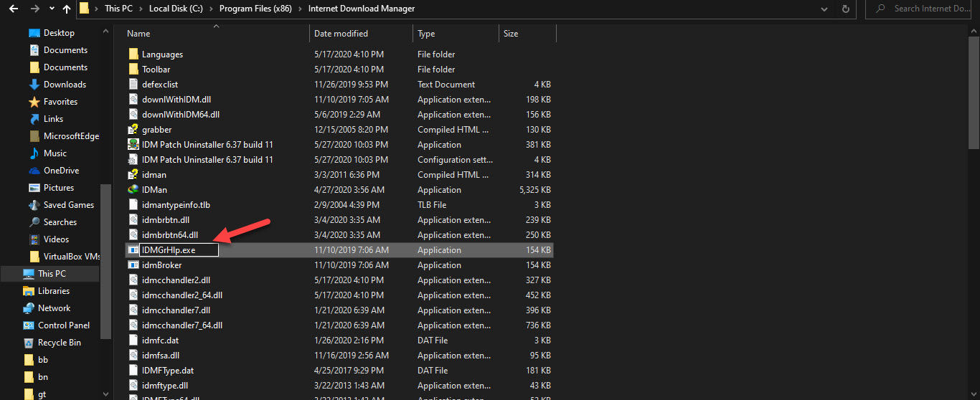
Task: Open the recent locations dropdown arrow
Action: tap(50, 9)
